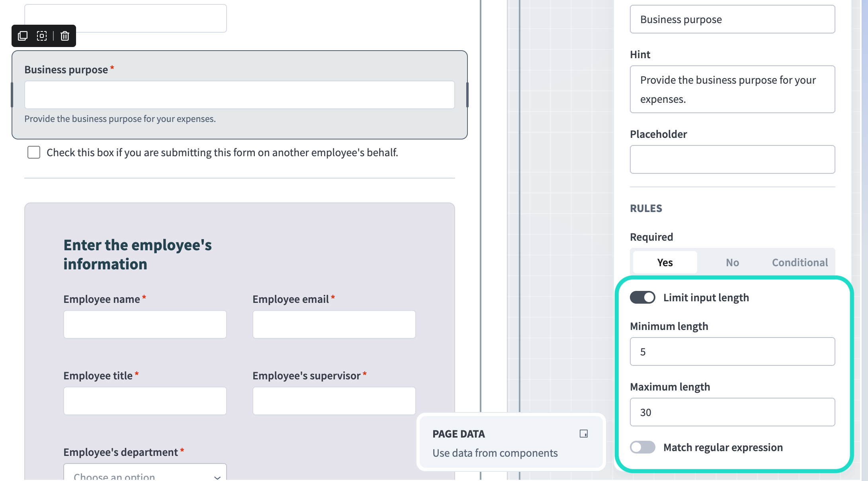
Task: Edit the Hint text area
Action: (x=732, y=89)
